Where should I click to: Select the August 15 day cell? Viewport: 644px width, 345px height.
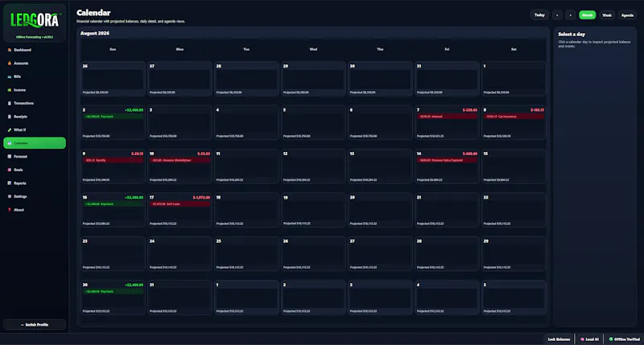click(x=514, y=166)
